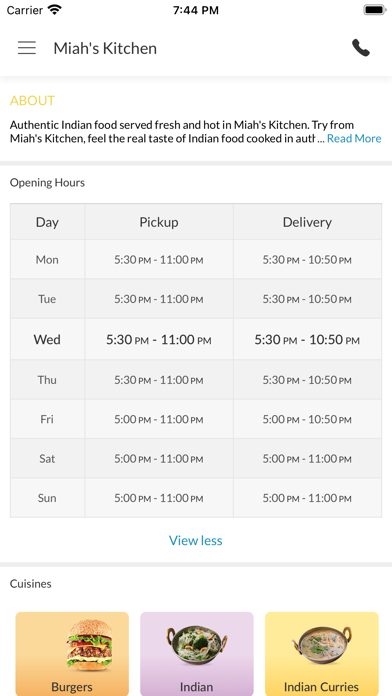The height and width of the screenshot is (696, 392).
Task: Expand the about text with Read More
Action: coord(354,138)
